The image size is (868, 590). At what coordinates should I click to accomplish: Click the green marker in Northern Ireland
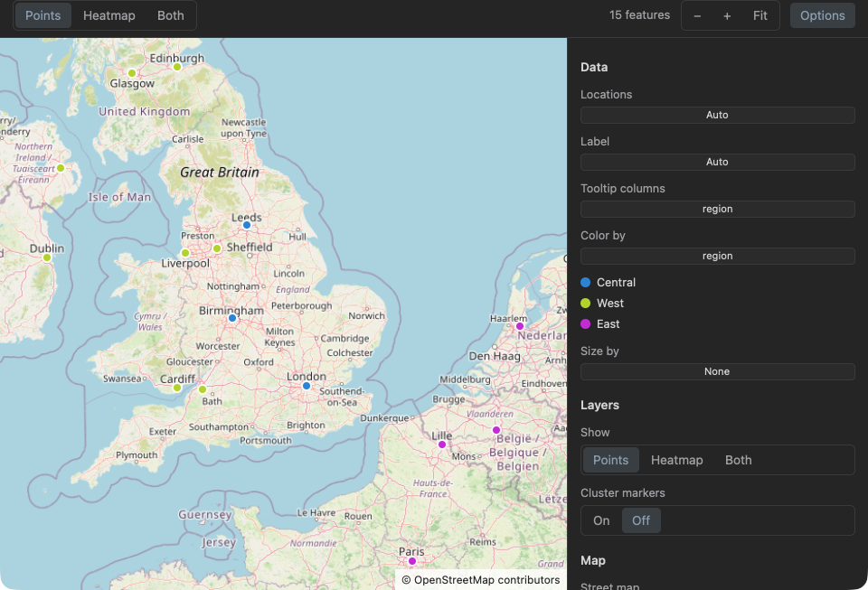61,168
